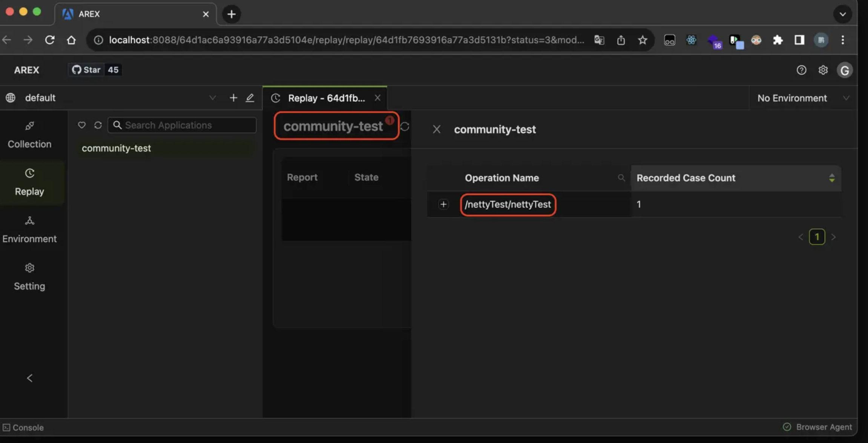The width and height of the screenshot is (868, 443).
Task: Click the State column header
Action: pos(367,177)
